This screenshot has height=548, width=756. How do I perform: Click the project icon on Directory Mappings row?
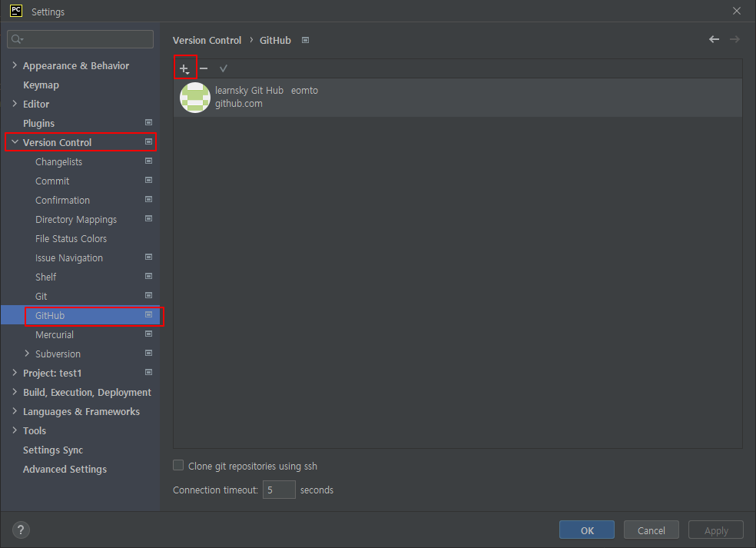pyautogui.click(x=148, y=218)
